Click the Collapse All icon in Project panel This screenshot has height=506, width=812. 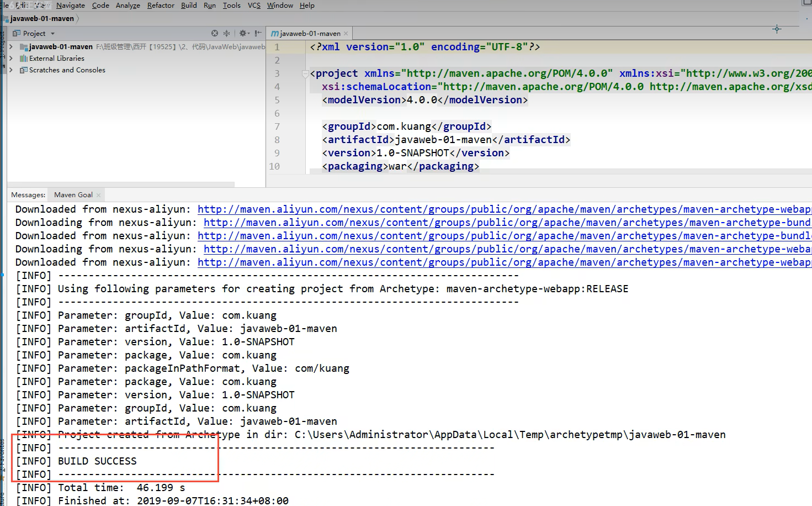[x=226, y=33]
